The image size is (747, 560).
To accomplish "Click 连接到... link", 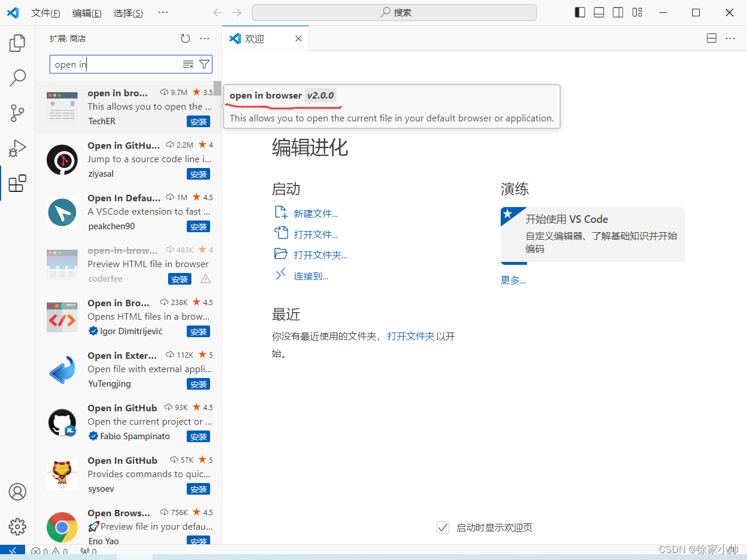I will (311, 276).
